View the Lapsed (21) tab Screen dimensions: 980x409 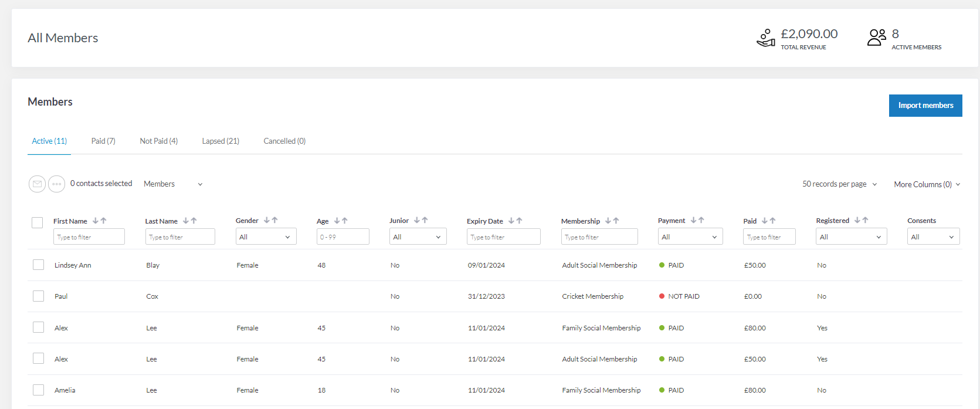tap(221, 141)
